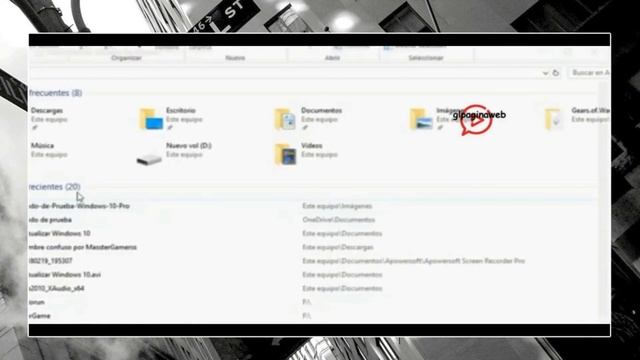Open the Escritorio folder icon
Viewport: 640px width, 360px height.
coord(151,119)
